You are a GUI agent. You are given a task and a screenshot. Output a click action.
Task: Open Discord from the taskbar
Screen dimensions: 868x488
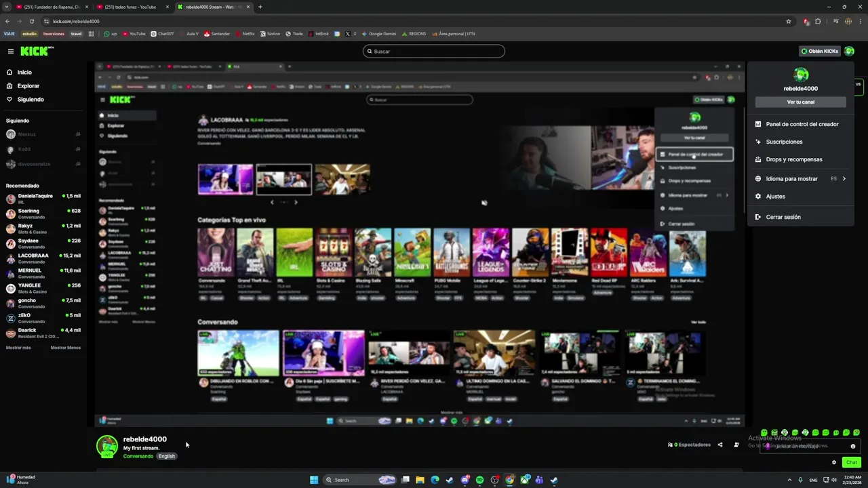465,480
